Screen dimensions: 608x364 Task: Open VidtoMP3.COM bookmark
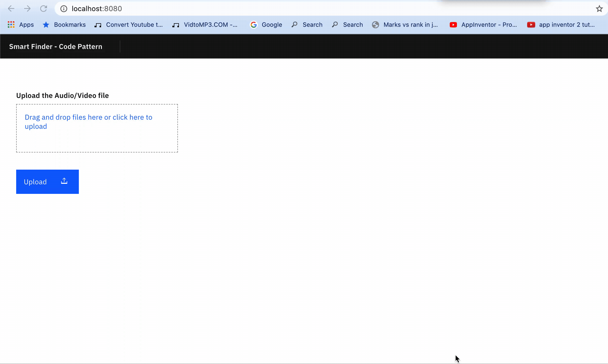(x=205, y=25)
